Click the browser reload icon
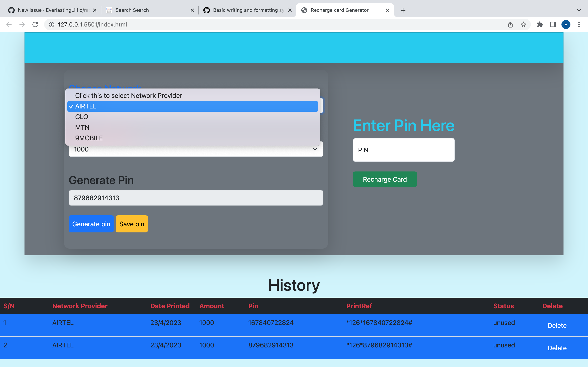Viewport: 588px width, 367px height. pos(35,24)
